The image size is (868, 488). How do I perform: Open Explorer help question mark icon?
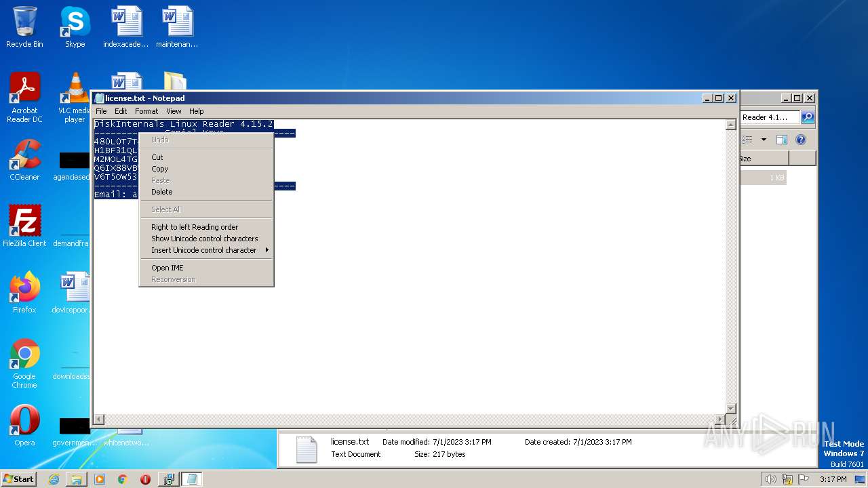tap(801, 140)
